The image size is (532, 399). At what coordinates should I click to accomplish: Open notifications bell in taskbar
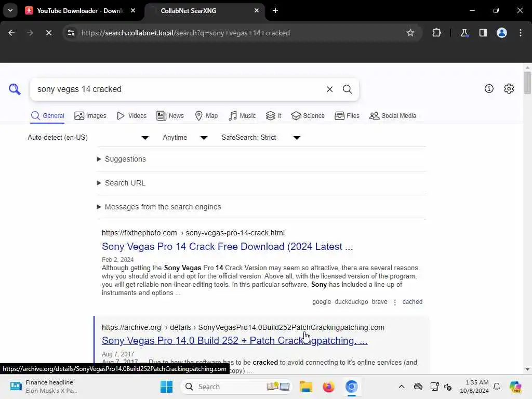coord(497,387)
